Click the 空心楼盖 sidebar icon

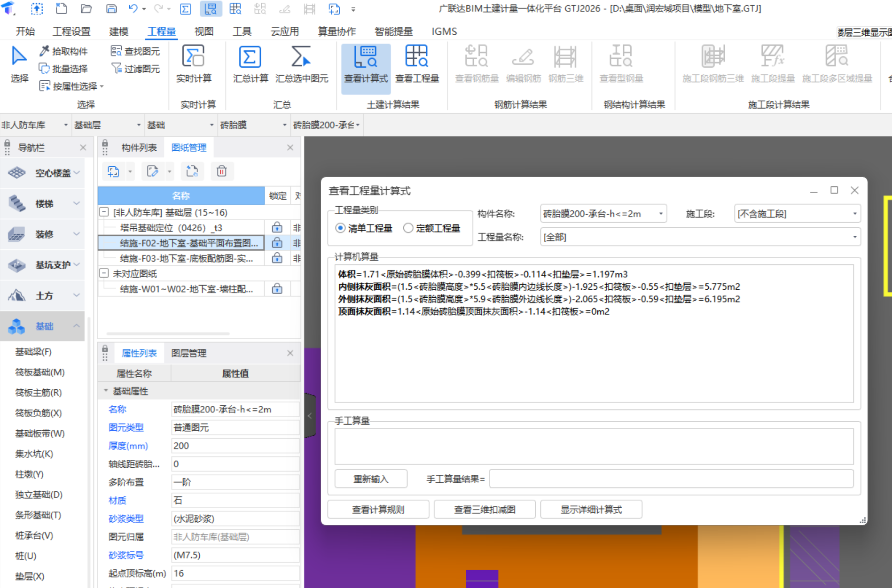click(17, 173)
